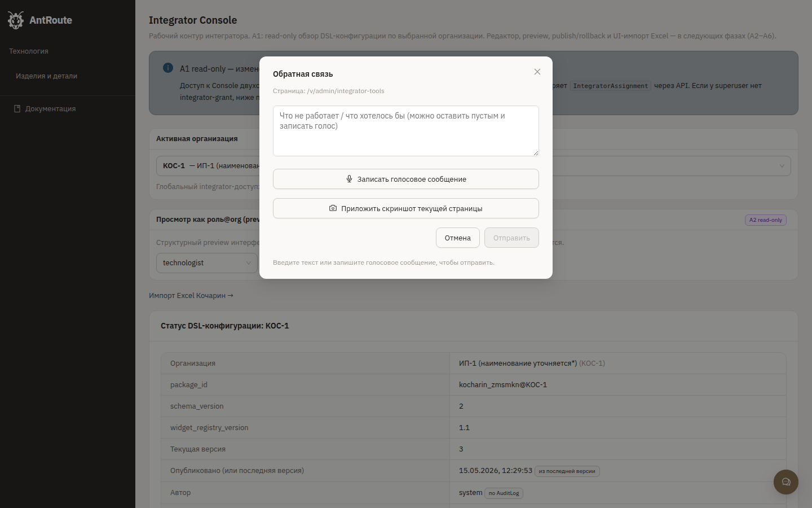Expand the active organization dropdown chevron

point(782,166)
